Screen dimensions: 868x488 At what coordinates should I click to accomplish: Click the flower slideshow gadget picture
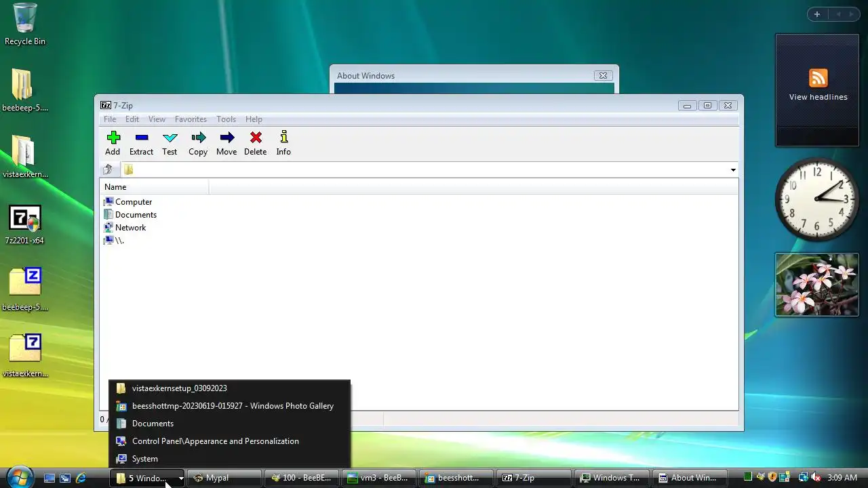[817, 285]
